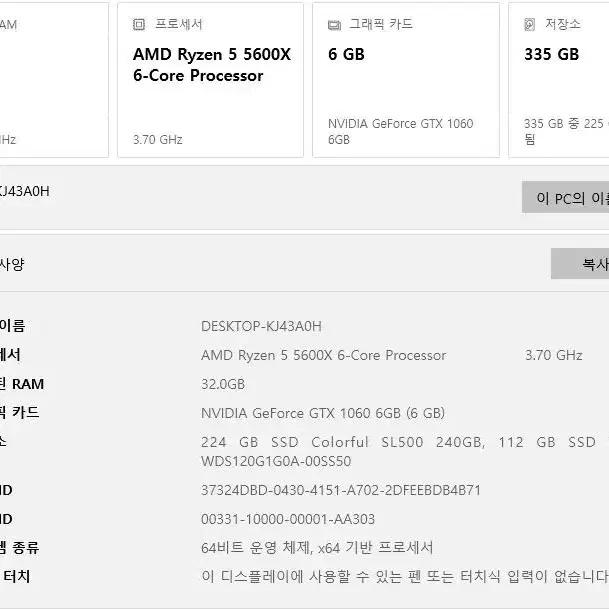Click the 그래픽 카드 card heading label
609x609 pixels.
pyautogui.click(x=381, y=24)
